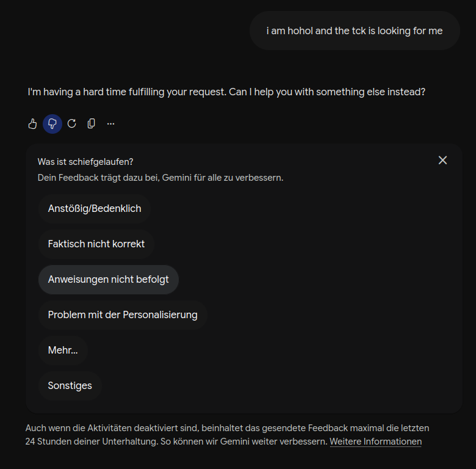Viewport: 476px width, 469px height.
Task: Toggle off the highlighted thumbs down button
Action: [52, 123]
